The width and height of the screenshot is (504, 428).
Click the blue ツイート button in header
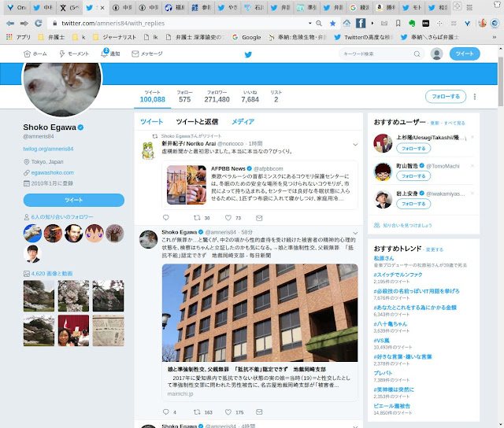[x=465, y=53]
